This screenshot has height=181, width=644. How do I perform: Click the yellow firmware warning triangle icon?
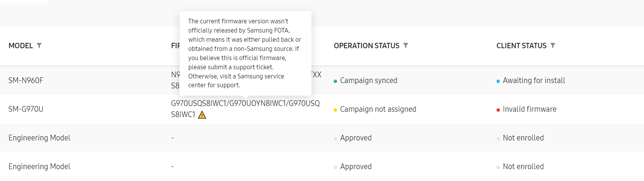point(202,115)
